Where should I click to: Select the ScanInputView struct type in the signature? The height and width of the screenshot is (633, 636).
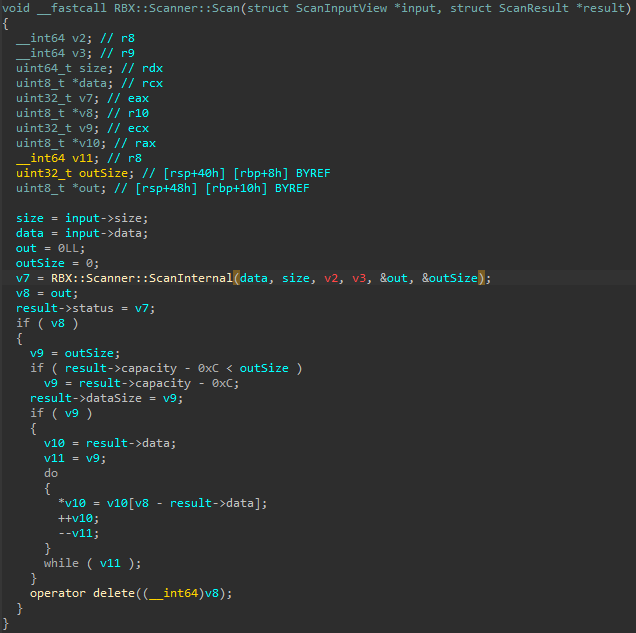click(341, 8)
